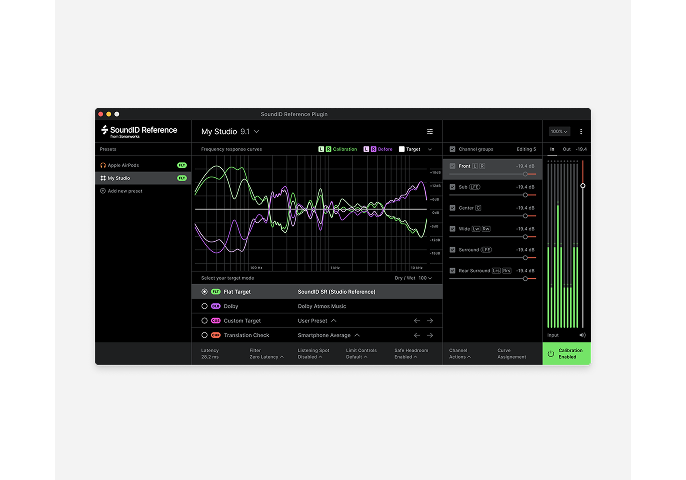The width and height of the screenshot is (686, 480).
Task: Click the pink badge beside Custom Target
Action: (216, 321)
